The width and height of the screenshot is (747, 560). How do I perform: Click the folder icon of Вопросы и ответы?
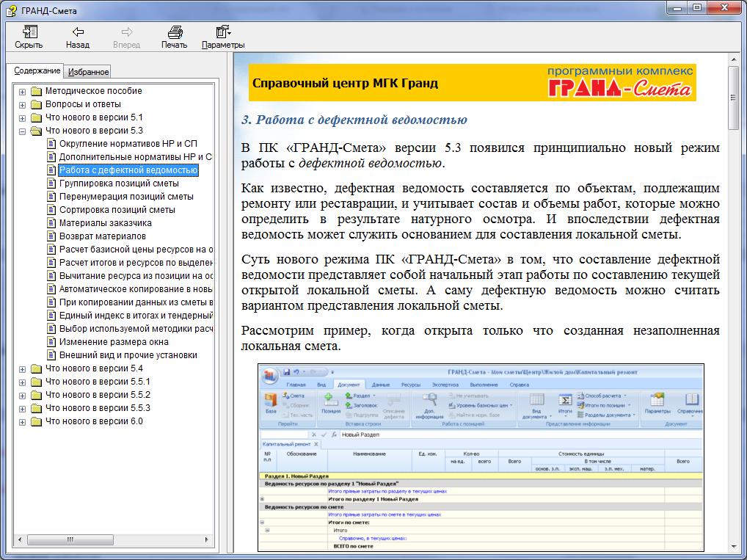coord(36,104)
